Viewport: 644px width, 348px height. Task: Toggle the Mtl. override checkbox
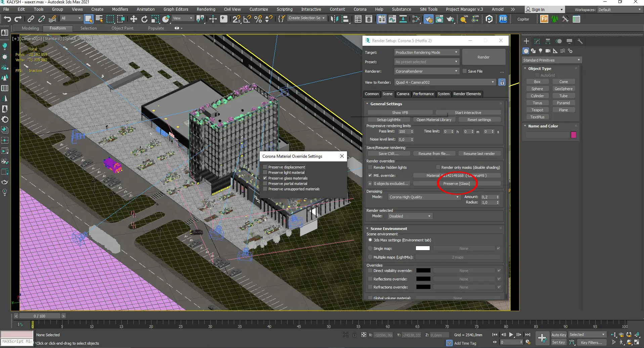click(370, 176)
